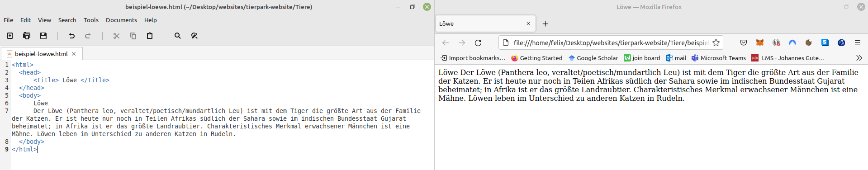Reload the page in Firefox

tap(478, 42)
